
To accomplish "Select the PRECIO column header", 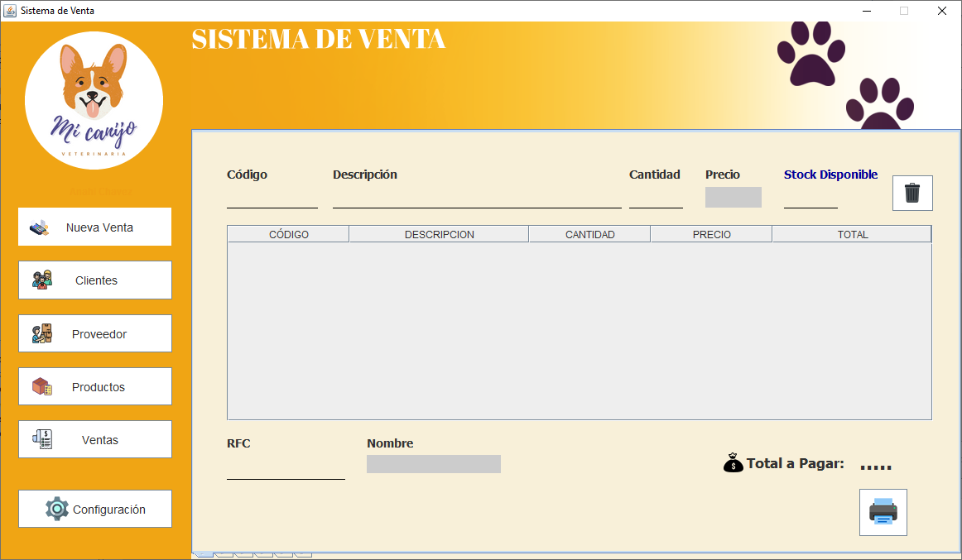I will click(710, 234).
